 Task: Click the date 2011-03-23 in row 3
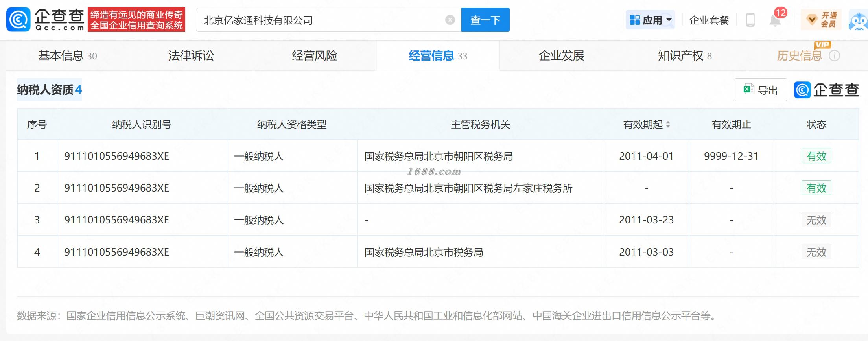(646, 220)
